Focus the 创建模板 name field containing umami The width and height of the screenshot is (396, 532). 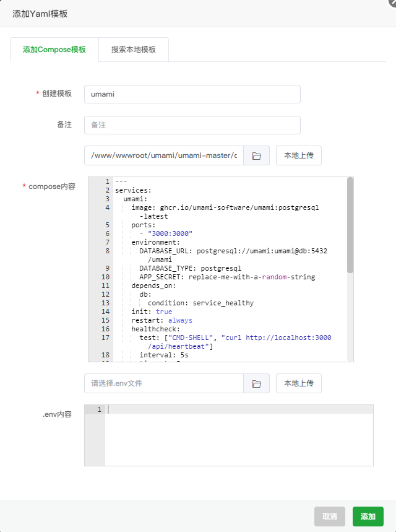coord(192,94)
